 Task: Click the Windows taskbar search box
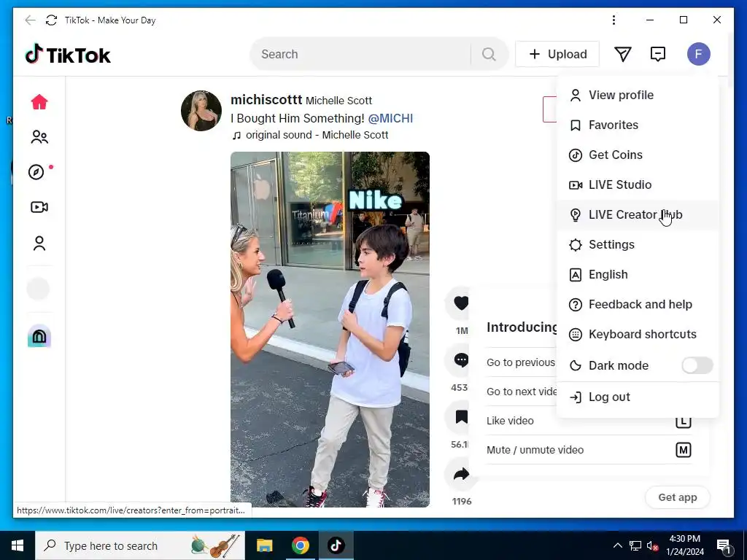point(140,545)
